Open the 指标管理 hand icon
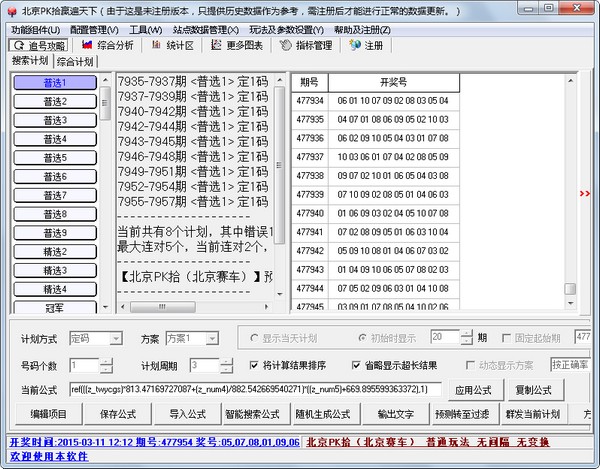The width and height of the screenshot is (600, 469). click(285, 46)
